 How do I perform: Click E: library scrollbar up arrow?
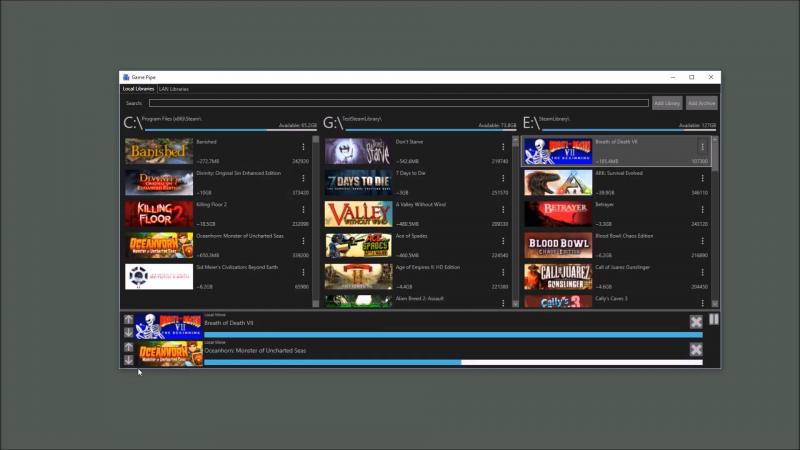click(x=715, y=139)
